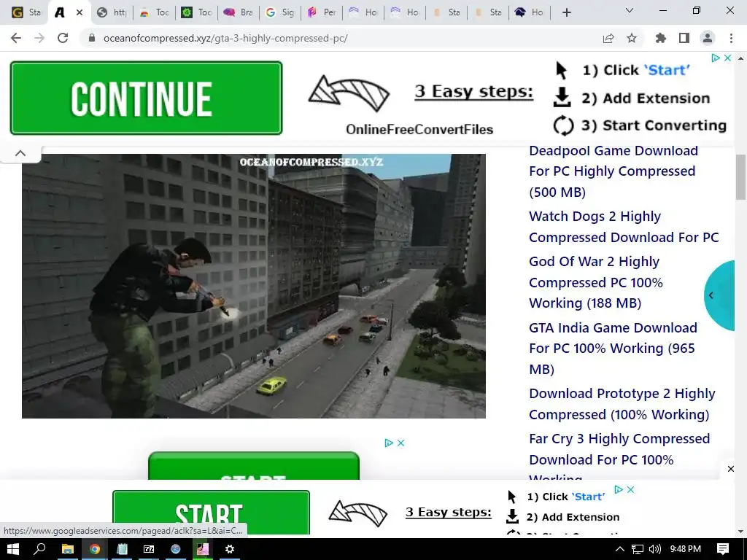Open 7-Zip from the taskbar
747x560 pixels.
point(149,549)
